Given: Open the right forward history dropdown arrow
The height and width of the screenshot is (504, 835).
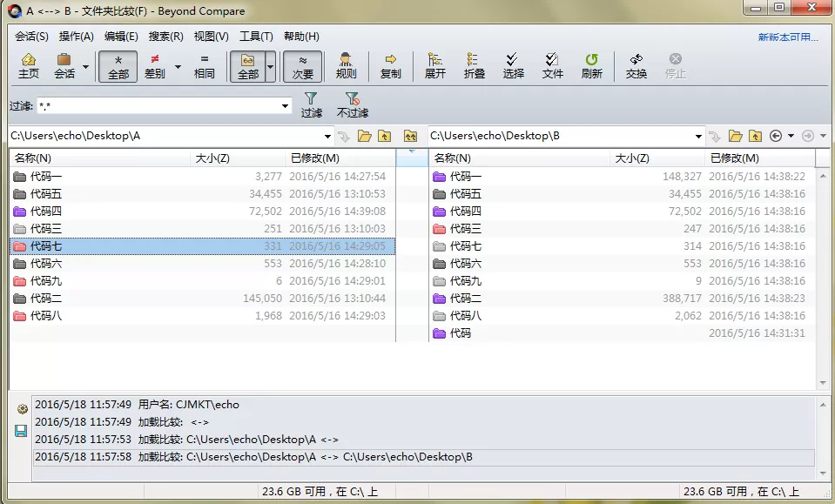Looking at the screenshot, I should (x=824, y=137).
